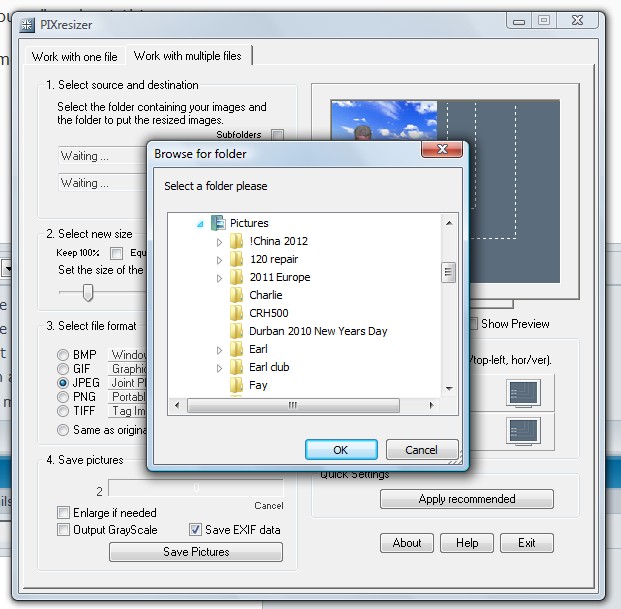
Task: Toggle the Show Preview checkbox
Action: coord(473,324)
